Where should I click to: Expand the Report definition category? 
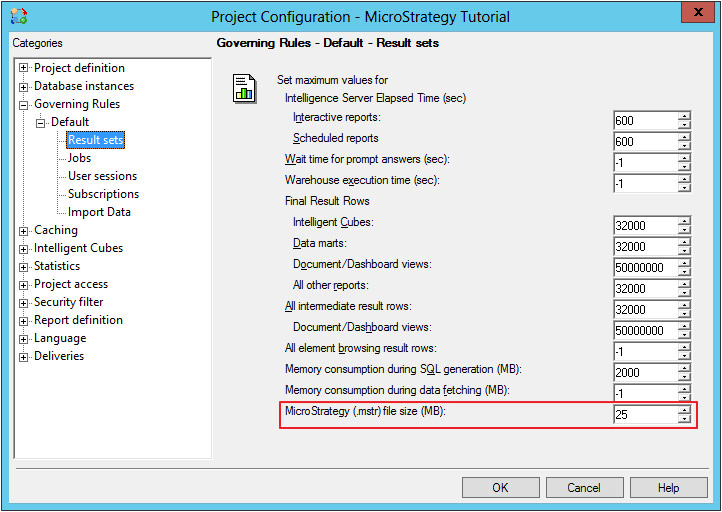point(23,321)
